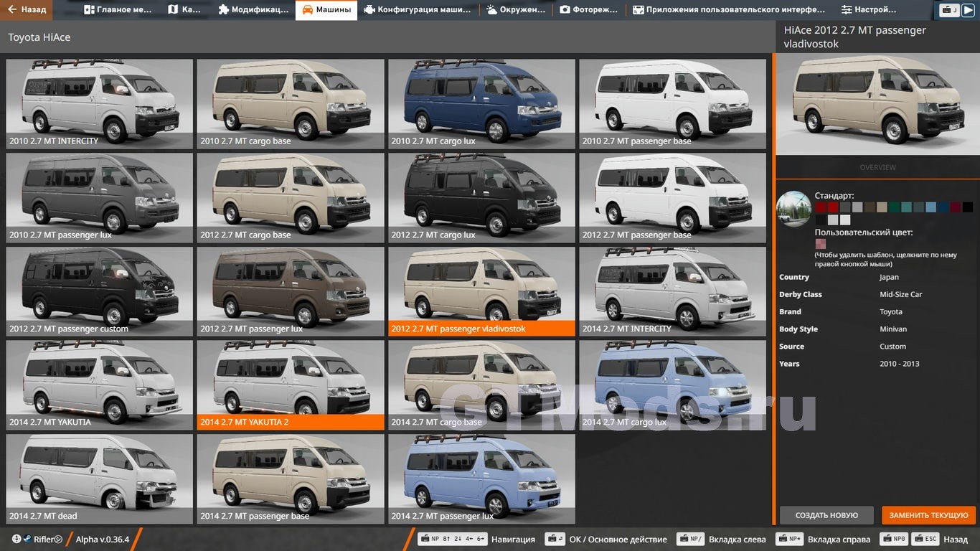Select the 2010 2.7 MT passenger lux van
This screenshot has width=980, height=551.
100,198
